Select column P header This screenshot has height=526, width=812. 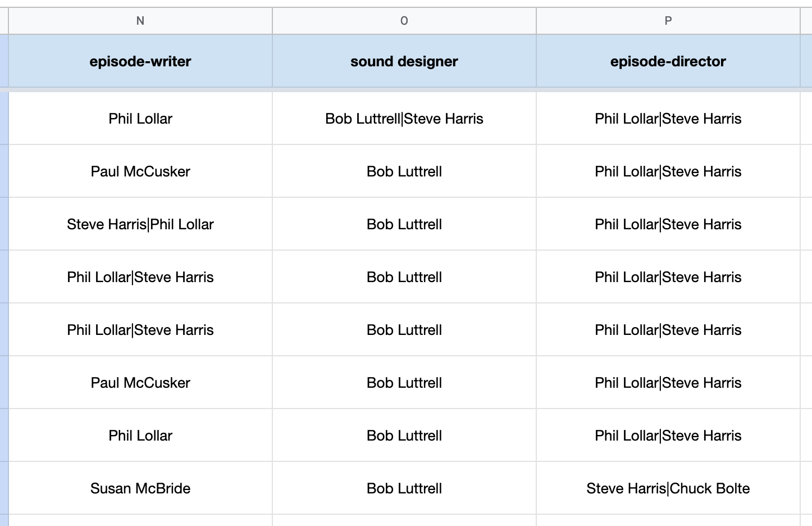[x=668, y=21]
